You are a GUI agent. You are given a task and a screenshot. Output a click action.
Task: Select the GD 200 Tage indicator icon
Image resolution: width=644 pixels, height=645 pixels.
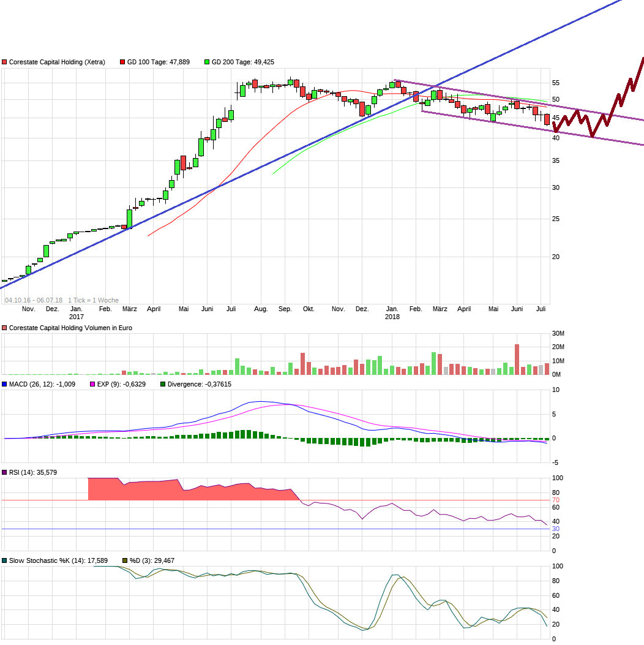pyautogui.click(x=207, y=62)
